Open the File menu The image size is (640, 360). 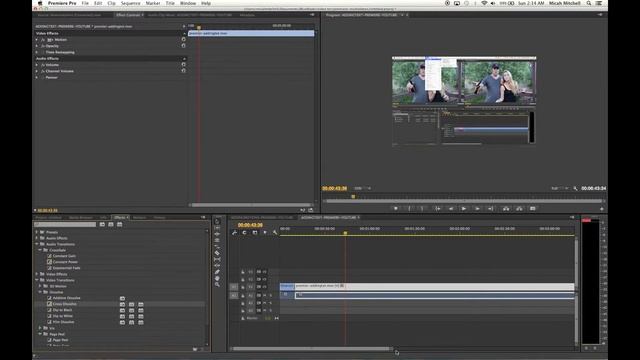85,3
